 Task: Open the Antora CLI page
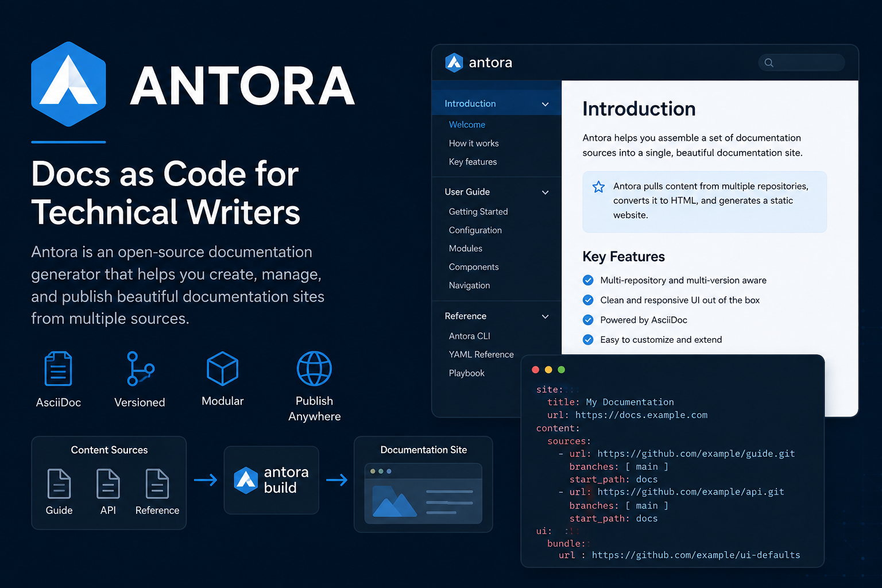point(470,336)
